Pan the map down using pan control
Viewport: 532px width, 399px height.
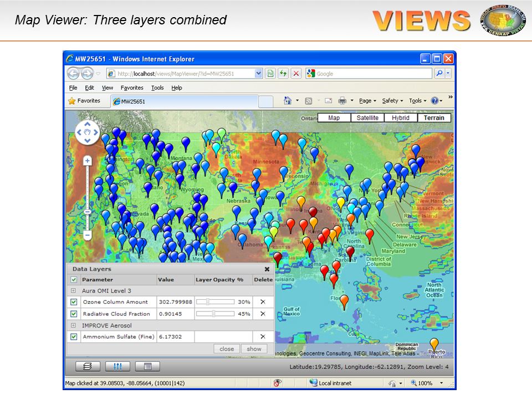click(87, 140)
